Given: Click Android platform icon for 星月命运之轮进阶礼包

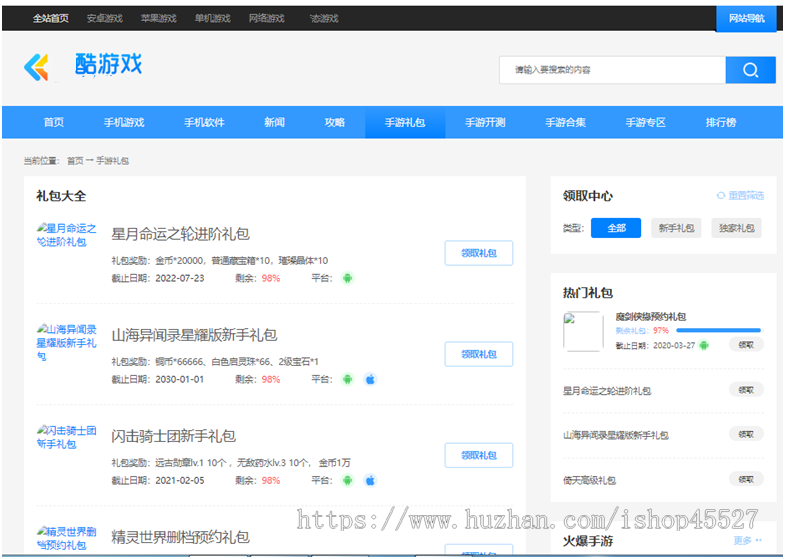Looking at the screenshot, I should [x=347, y=278].
